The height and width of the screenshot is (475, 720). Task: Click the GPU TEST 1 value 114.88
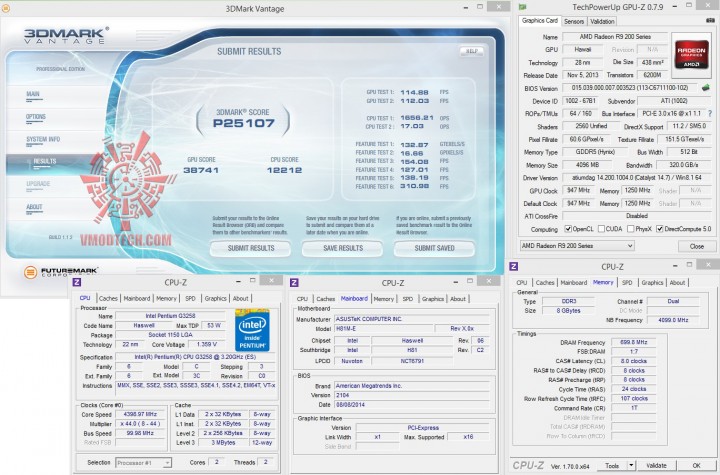(414, 92)
